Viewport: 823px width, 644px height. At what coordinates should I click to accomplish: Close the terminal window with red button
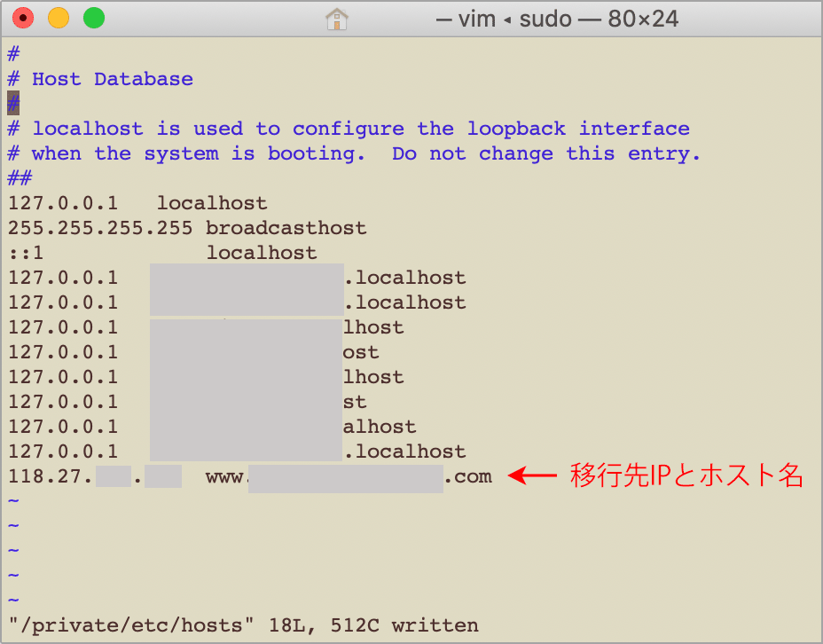(22, 18)
